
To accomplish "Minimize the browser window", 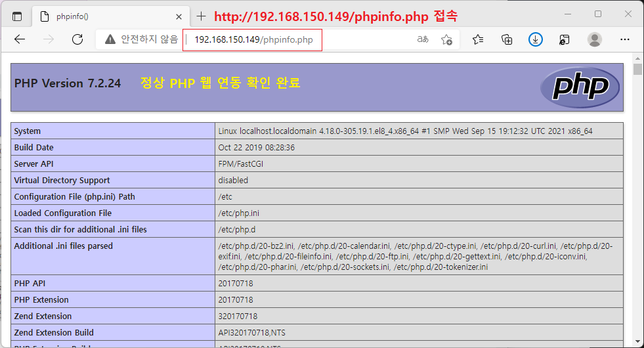I will [x=568, y=14].
